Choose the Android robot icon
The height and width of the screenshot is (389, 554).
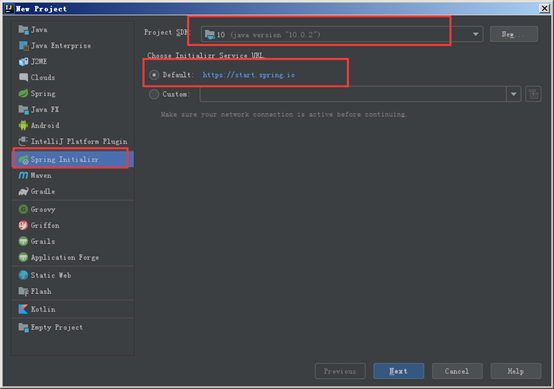coord(23,125)
